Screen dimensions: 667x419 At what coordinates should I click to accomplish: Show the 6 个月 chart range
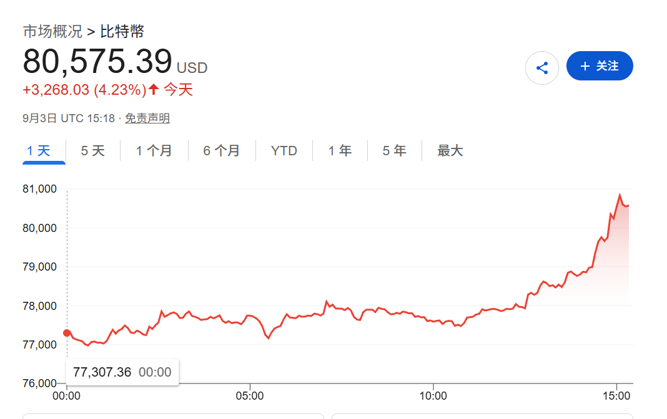pyautogui.click(x=221, y=151)
